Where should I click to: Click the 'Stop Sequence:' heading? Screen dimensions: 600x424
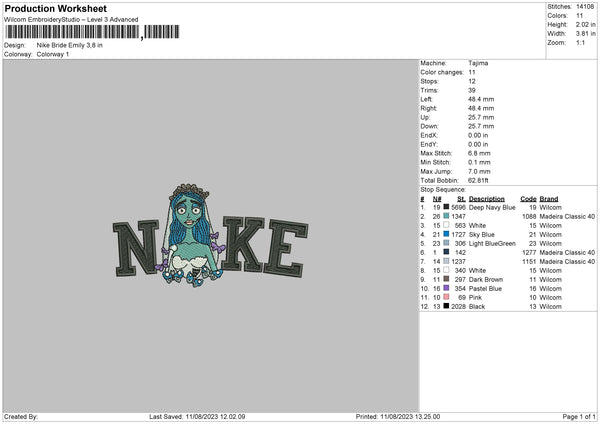point(443,189)
